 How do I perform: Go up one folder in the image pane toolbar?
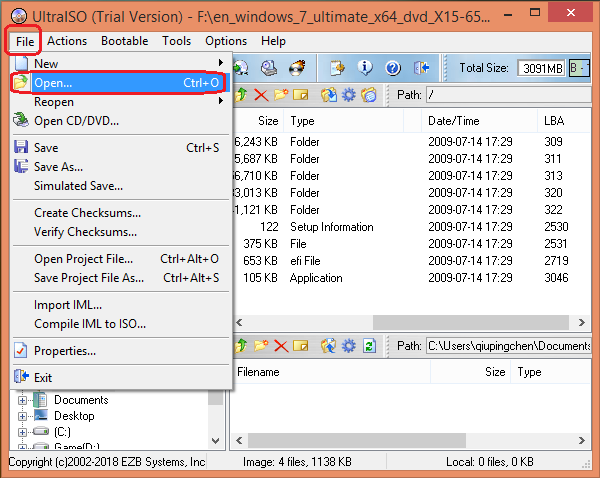pos(241,95)
